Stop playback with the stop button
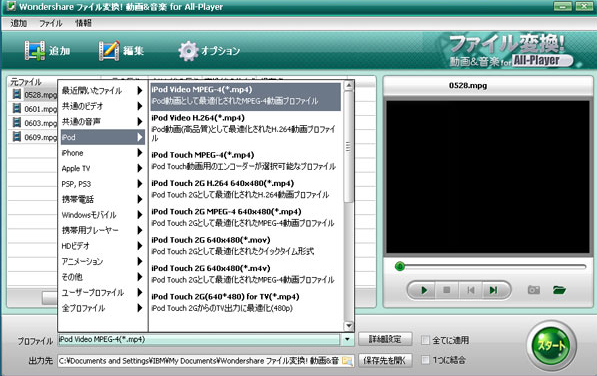This screenshot has height=376, width=597. (x=447, y=290)
